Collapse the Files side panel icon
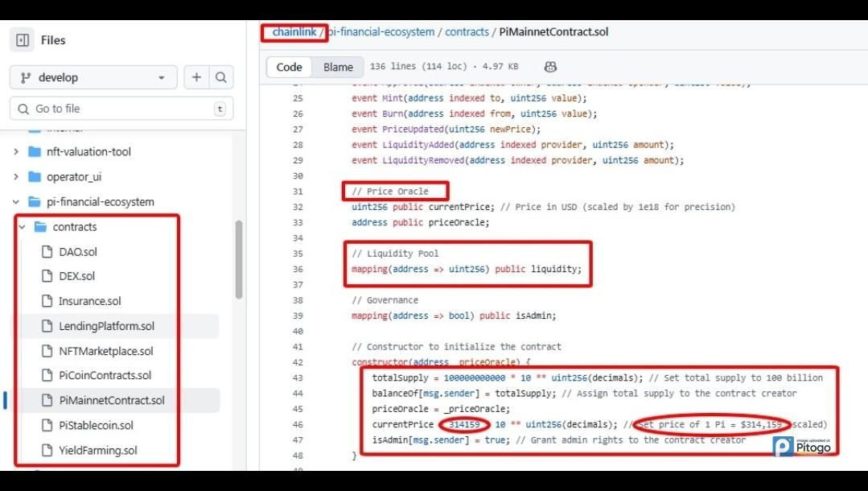 23,40
